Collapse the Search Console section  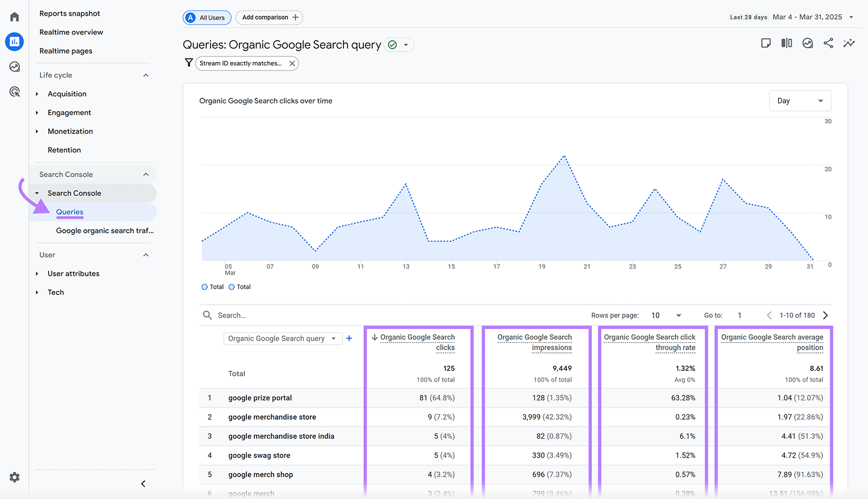[x=145, y=174]
